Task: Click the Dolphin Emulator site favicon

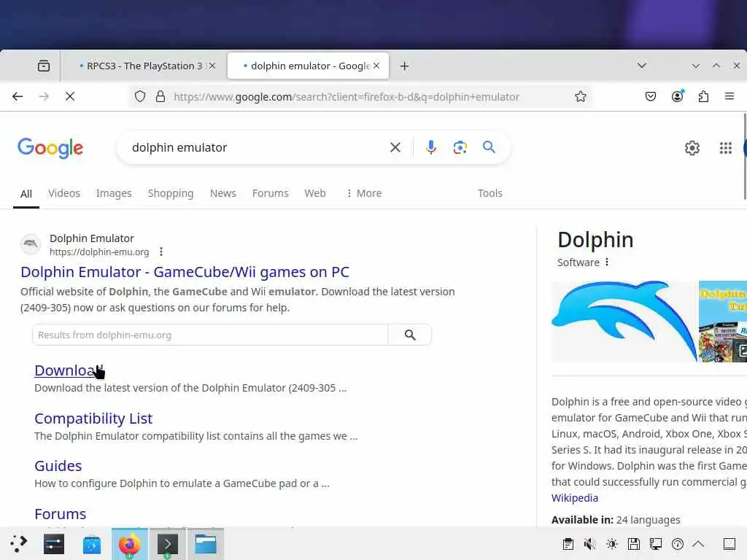Action: (x=31, y=244)
